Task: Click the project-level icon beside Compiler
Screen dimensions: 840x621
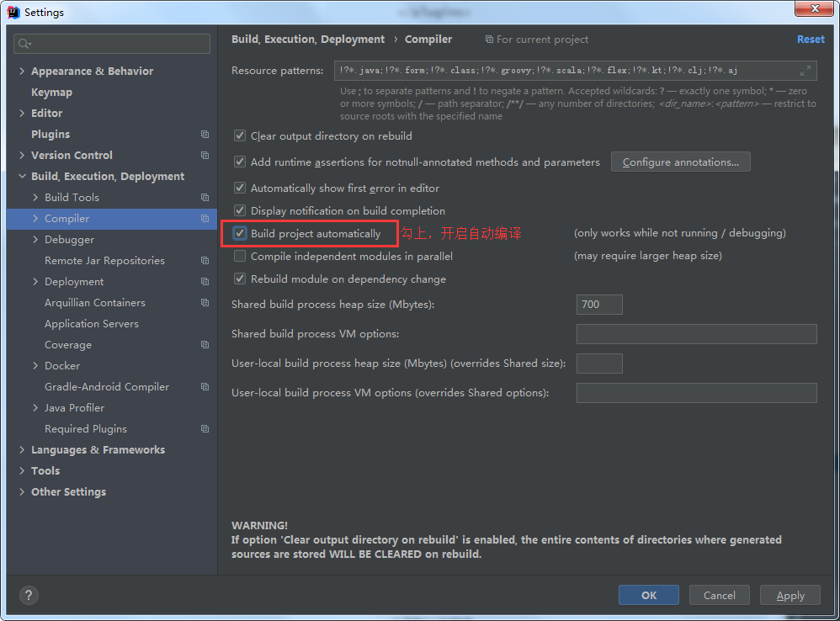Action: (205, 219)
